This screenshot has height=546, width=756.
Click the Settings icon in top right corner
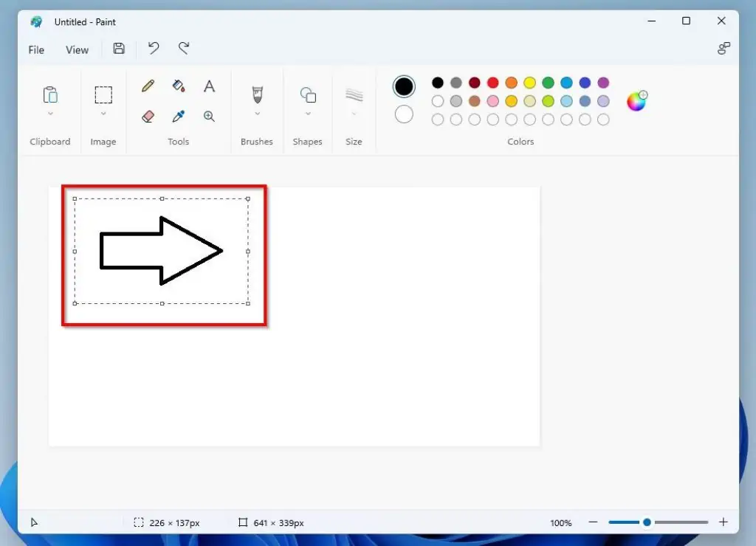pyautogui.click(x=724, y=48)
